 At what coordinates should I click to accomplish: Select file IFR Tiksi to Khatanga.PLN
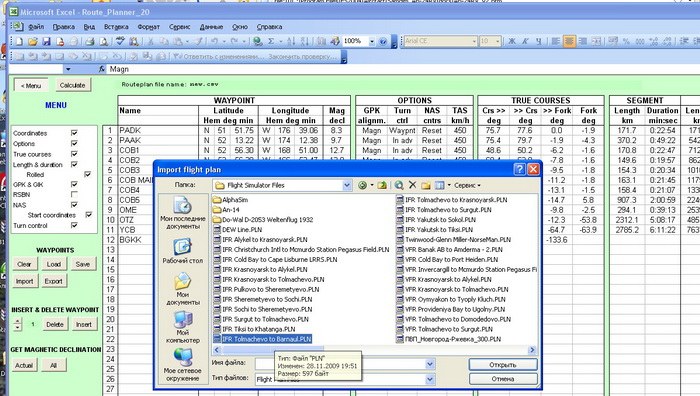(254, 329)
